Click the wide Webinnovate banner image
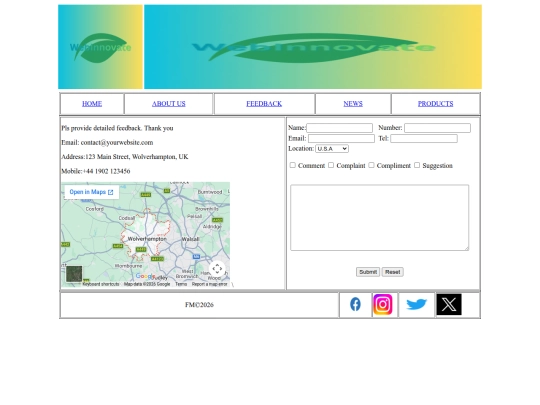This screenshot has height=405, width=540. (x=313, y=47)
